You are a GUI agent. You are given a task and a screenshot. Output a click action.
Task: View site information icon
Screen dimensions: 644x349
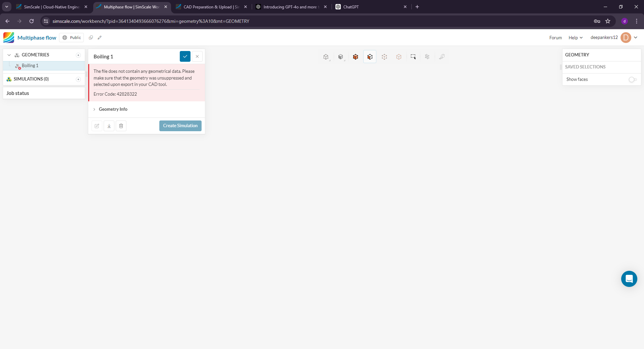coord(46,21)
